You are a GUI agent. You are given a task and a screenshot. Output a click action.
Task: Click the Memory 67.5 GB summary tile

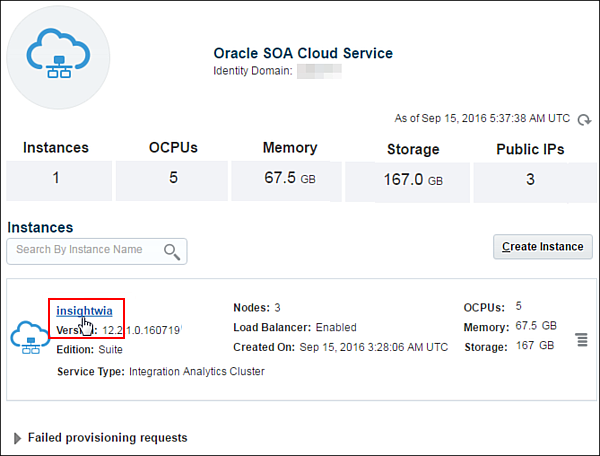[x=290, y=180]
